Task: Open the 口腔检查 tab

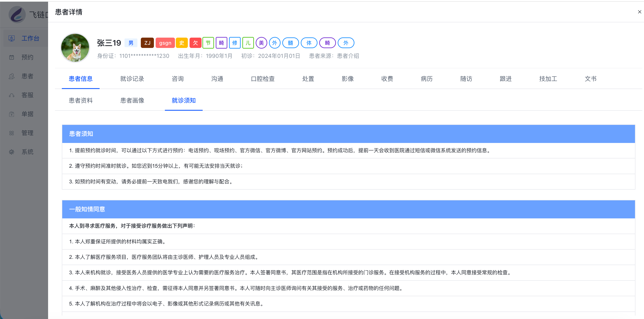Action: (x=263, y=79)
